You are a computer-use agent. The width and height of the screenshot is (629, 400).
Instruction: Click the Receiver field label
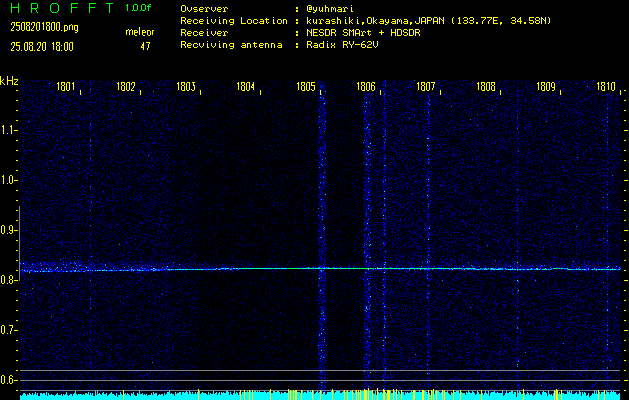(204, 33)
